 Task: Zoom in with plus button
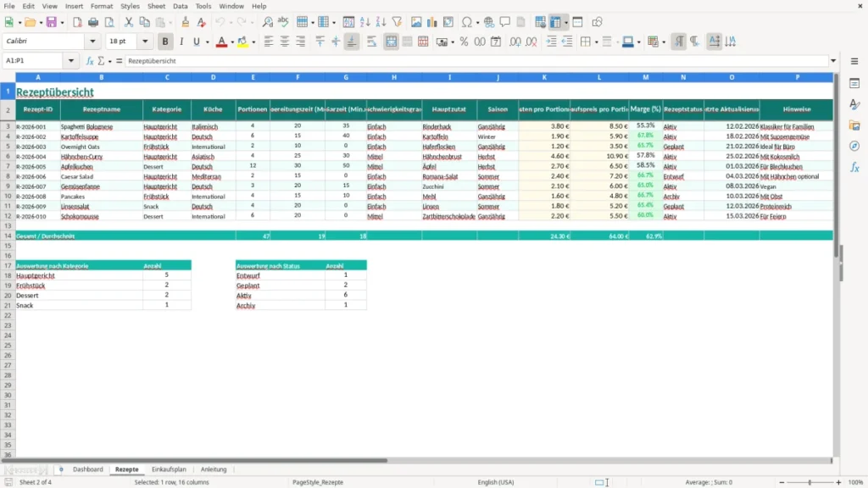point(838,482)
